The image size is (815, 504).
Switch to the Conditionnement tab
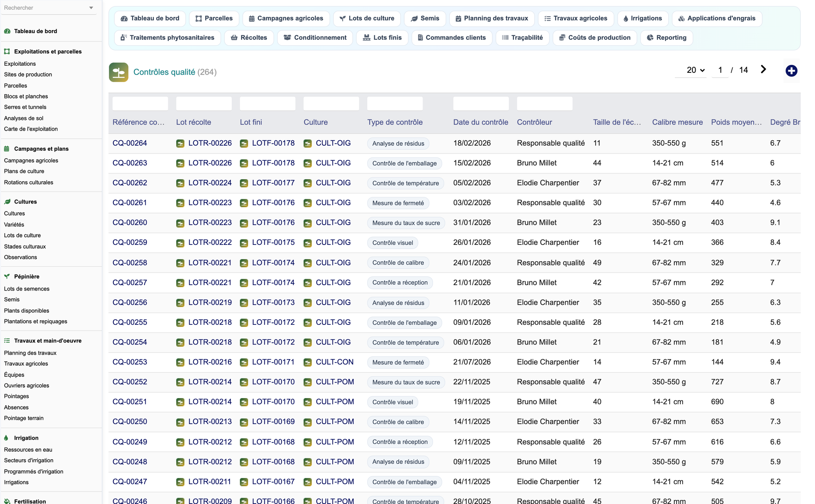[x=315, y=38]
